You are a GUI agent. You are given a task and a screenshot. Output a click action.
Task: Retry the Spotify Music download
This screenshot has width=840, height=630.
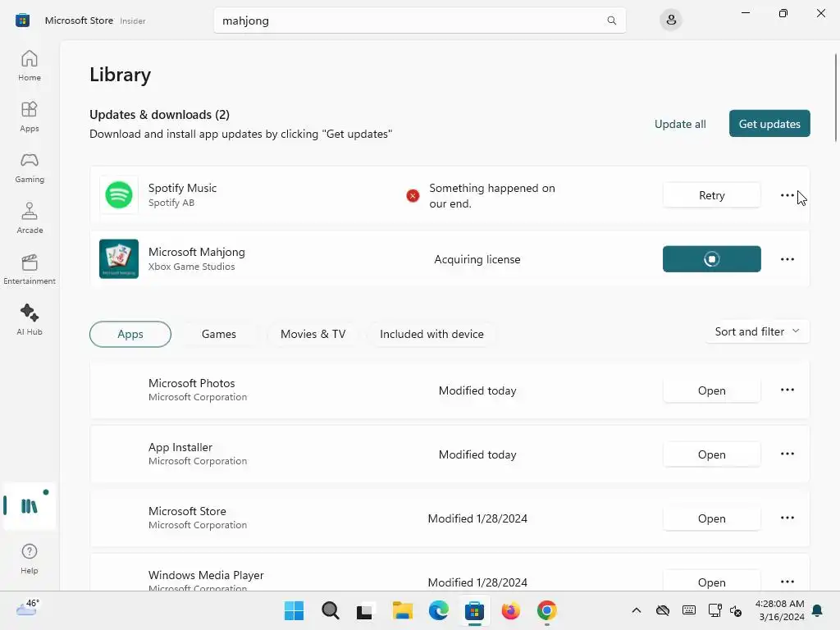coord(711,195)
